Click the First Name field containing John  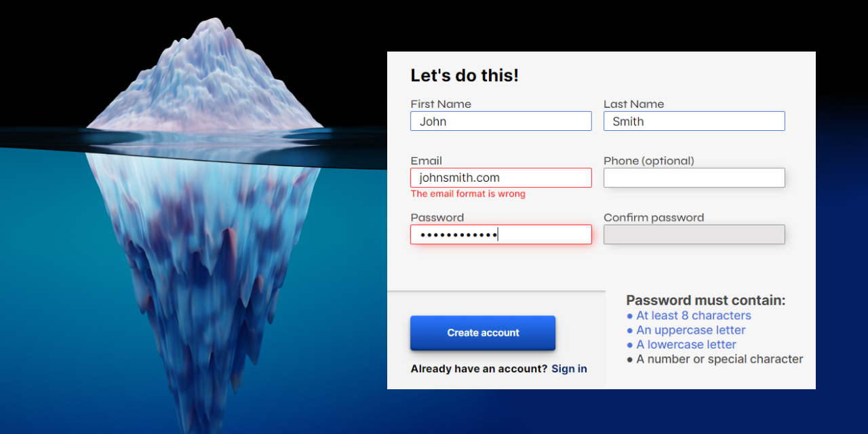point(501,121)
